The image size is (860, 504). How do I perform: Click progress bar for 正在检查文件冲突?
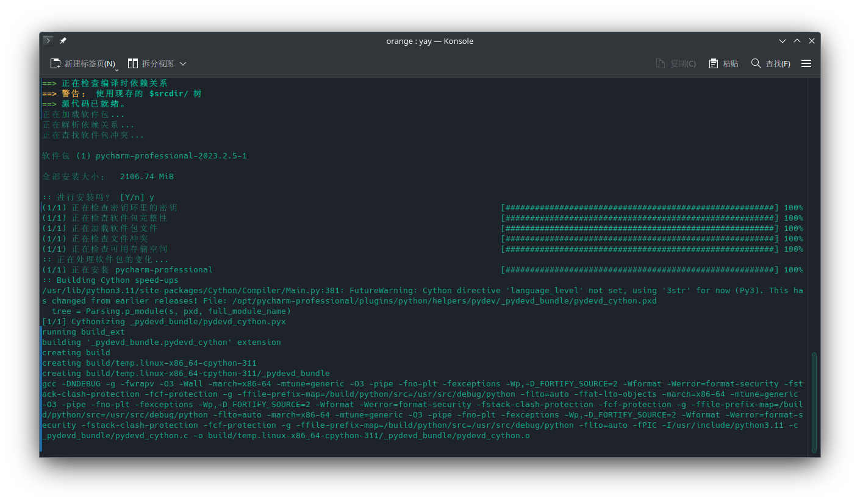[639, 239]
